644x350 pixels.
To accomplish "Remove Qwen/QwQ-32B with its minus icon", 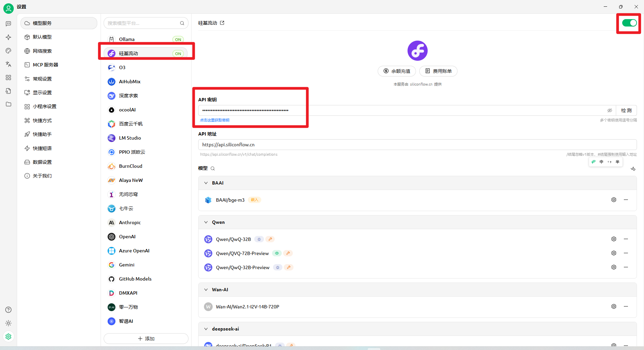I will tap(626, 239).
